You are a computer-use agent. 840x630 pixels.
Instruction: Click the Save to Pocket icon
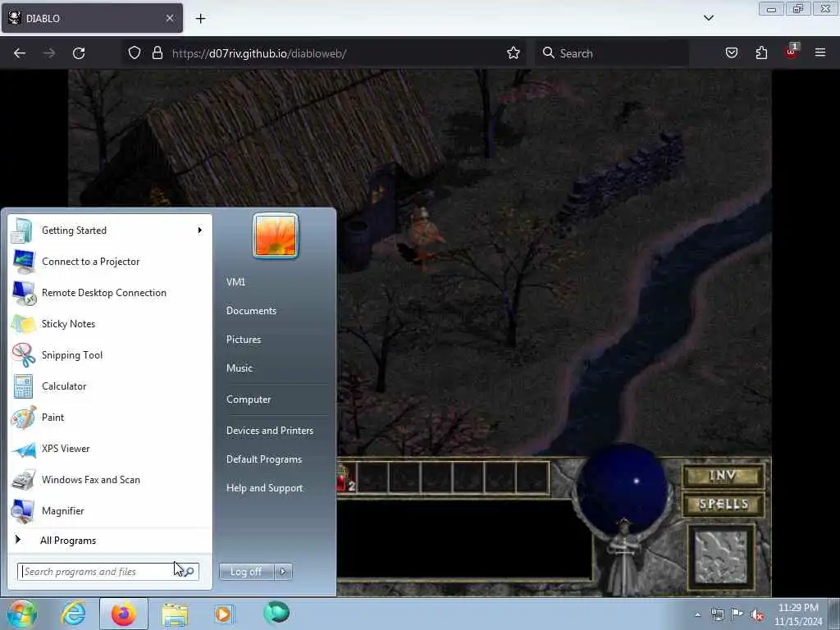[732, 52]
